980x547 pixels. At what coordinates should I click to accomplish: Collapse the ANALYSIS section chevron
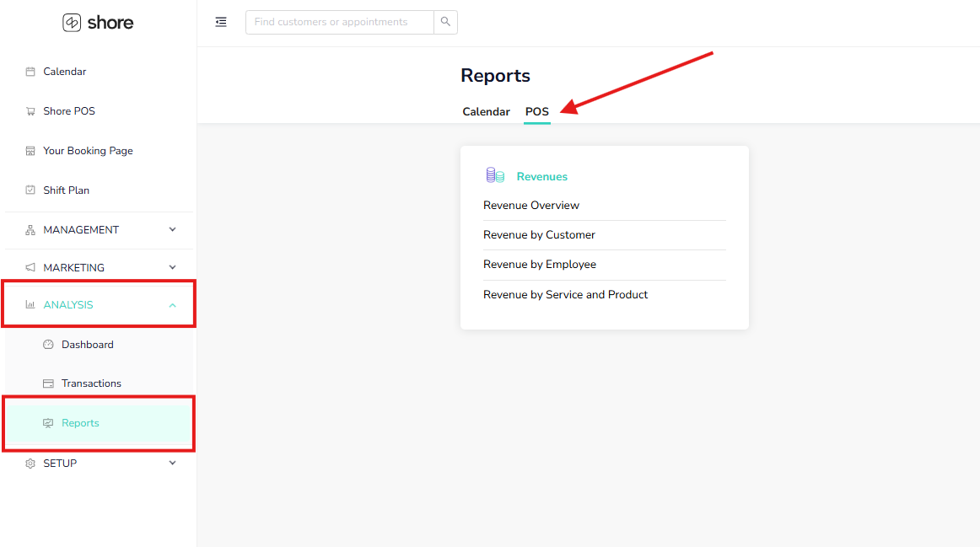(173, 305)
